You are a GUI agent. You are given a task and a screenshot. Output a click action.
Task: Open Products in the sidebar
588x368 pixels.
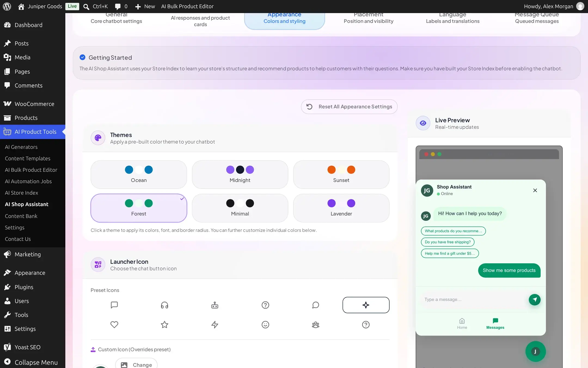tap(33, 118)
